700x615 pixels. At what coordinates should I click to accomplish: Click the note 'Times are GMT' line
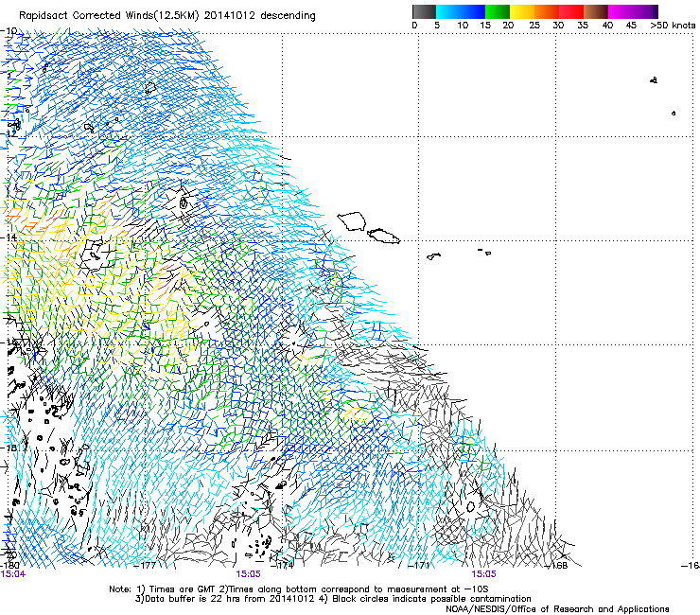tap(299, 589)
